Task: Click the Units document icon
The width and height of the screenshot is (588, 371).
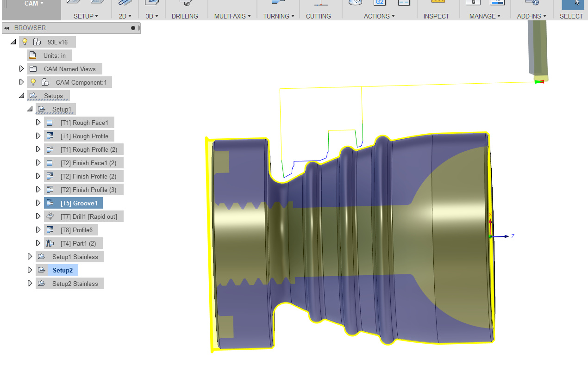Action: [x=32, y=56]
